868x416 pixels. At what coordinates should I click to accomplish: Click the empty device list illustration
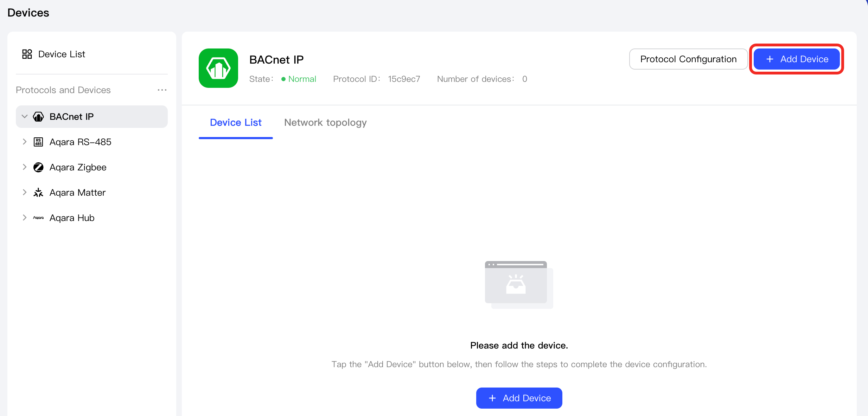[x=519, y=285]
